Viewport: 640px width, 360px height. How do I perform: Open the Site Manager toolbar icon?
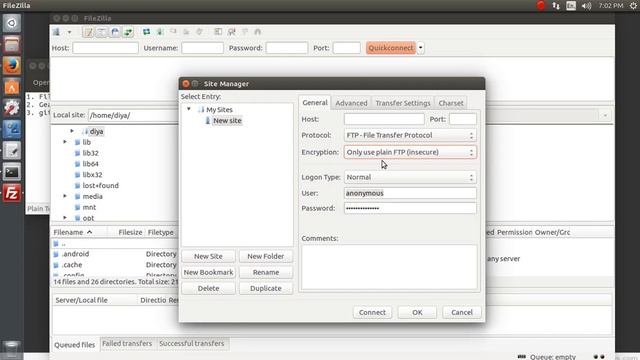[57, 32]
